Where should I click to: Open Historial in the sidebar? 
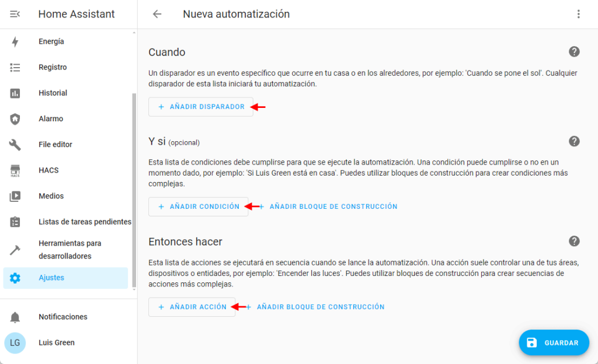point(53,93)
